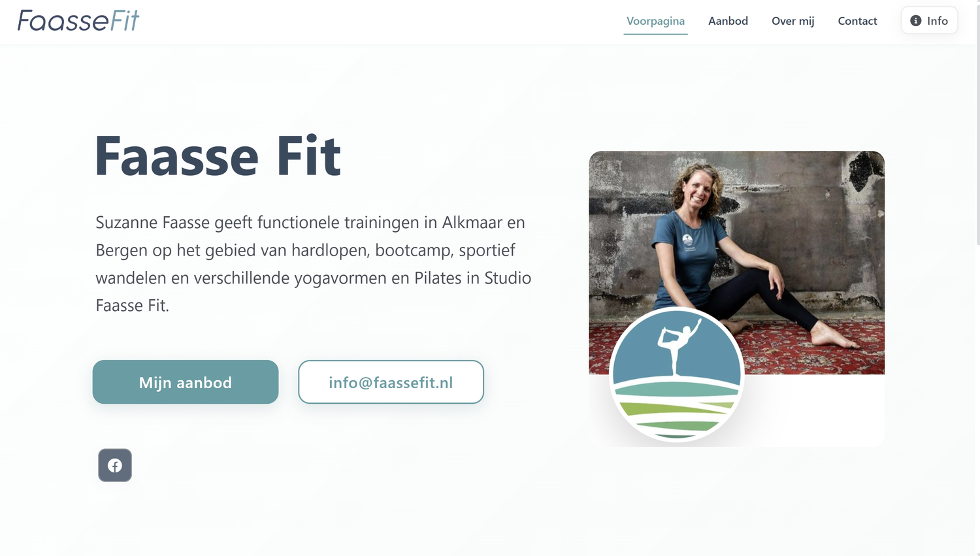Select the Voorpagina tab
This screenshot has width=980, height=556.
[655, 21]
